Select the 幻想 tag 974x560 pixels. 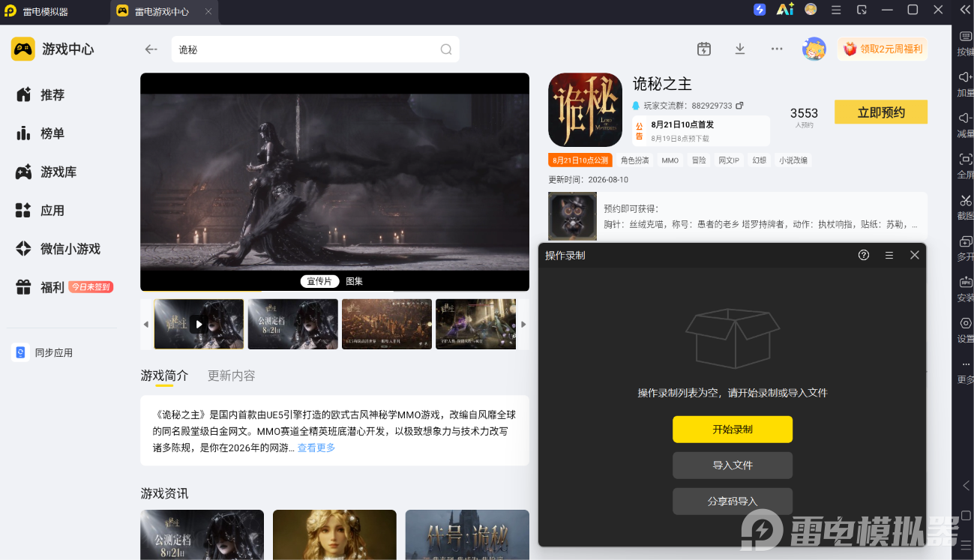click(760, 160)
